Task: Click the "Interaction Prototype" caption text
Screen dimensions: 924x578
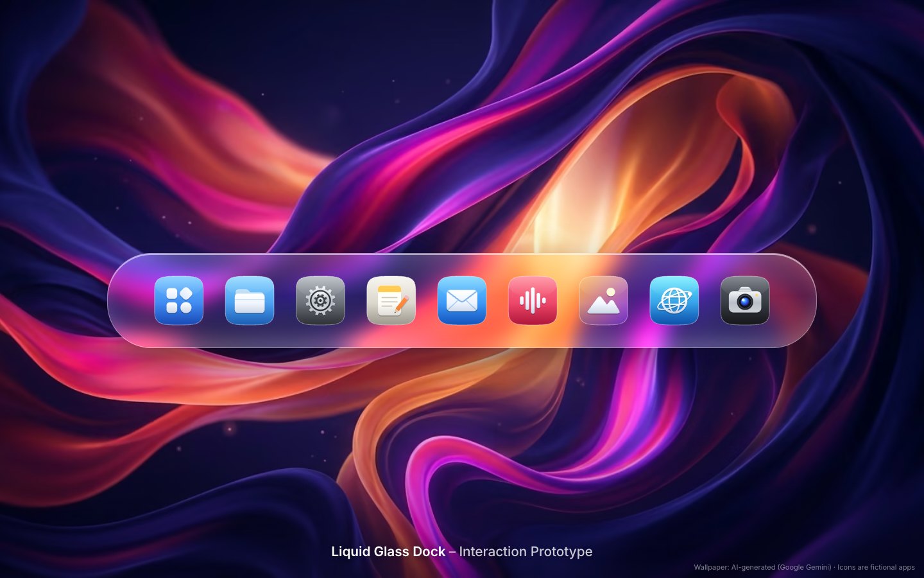Action: click(x=526, y=552)
